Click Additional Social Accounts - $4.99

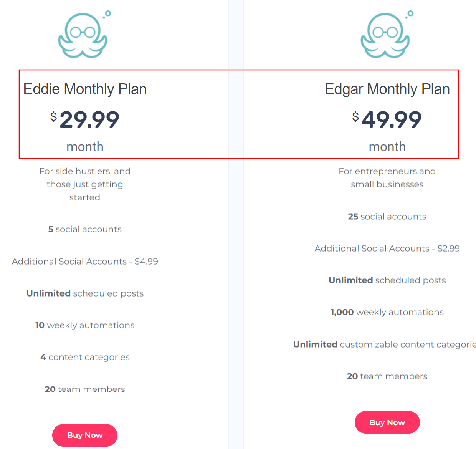click(85, 262)
